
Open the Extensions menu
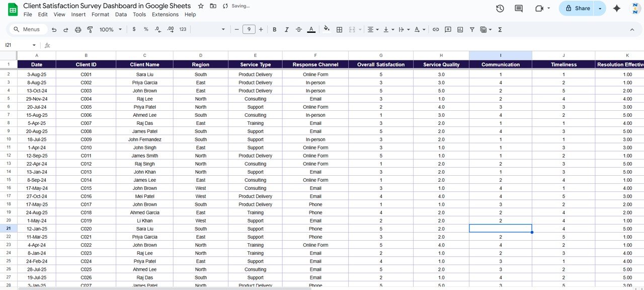165,15
